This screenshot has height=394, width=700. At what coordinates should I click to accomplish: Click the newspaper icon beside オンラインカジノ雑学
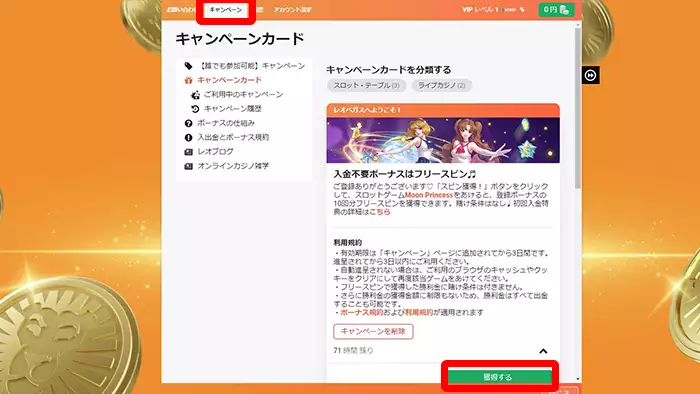(x=188, y=166)
